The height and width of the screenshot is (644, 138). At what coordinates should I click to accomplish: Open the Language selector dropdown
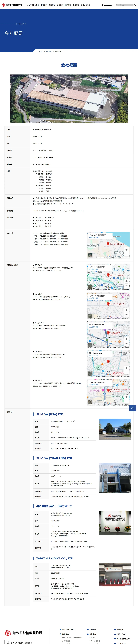tap(107, 5)
